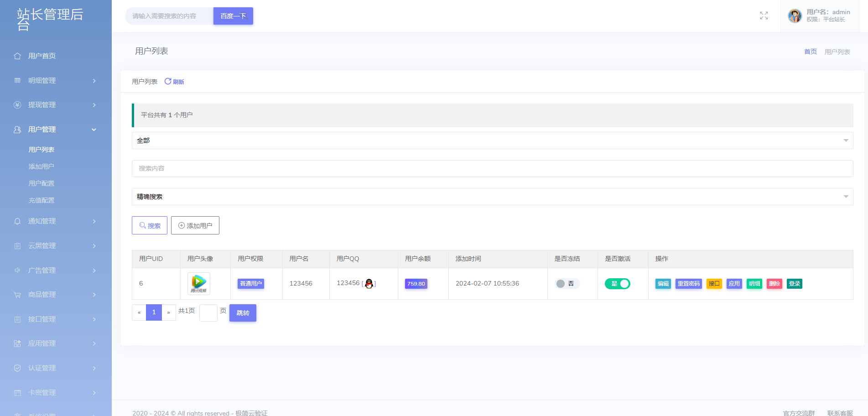Click the 重置密码 button
868x416 pixels.
click(688, 284)
